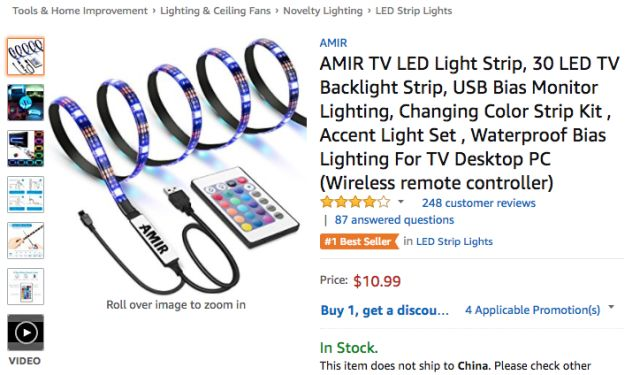
Task: Select the first LED strip thumbnail
Action: (25, 56)
